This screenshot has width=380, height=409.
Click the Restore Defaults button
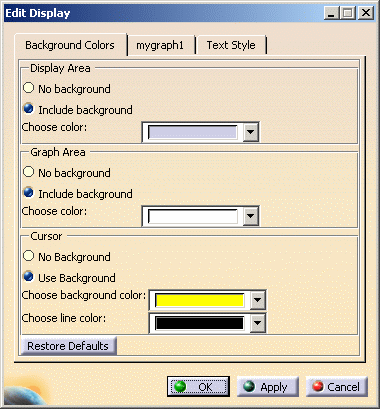point(68,346)
